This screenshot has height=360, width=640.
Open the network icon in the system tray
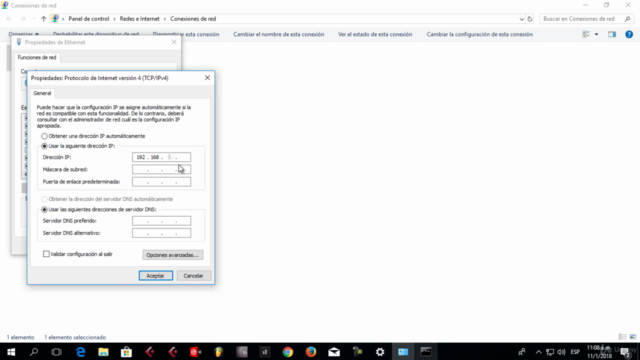(x=550, y=352)
